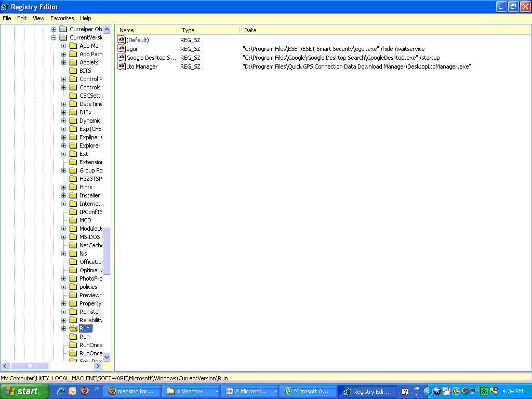The image size is (532, 399).
Task: Expand the Explorer tree node
Action: 63,145
